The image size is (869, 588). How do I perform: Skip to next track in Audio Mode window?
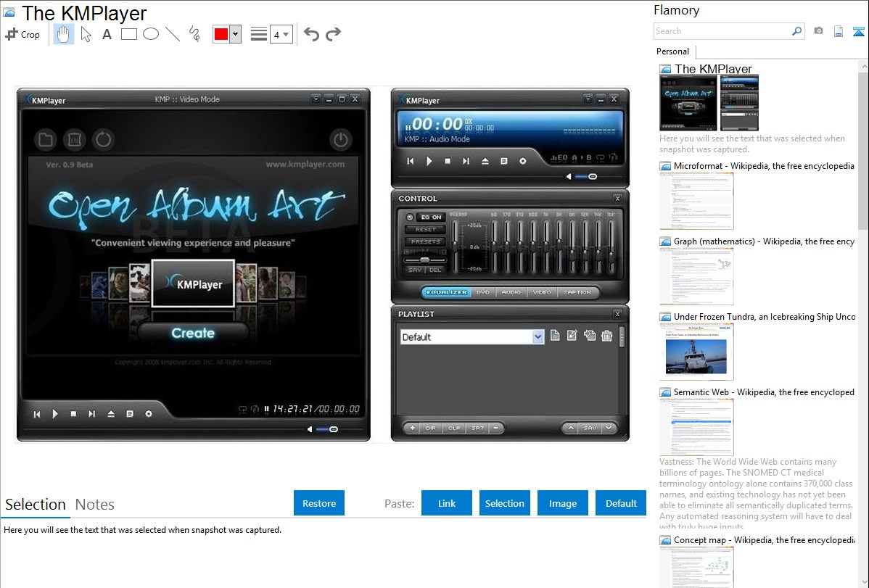click(x=466, y=161)
